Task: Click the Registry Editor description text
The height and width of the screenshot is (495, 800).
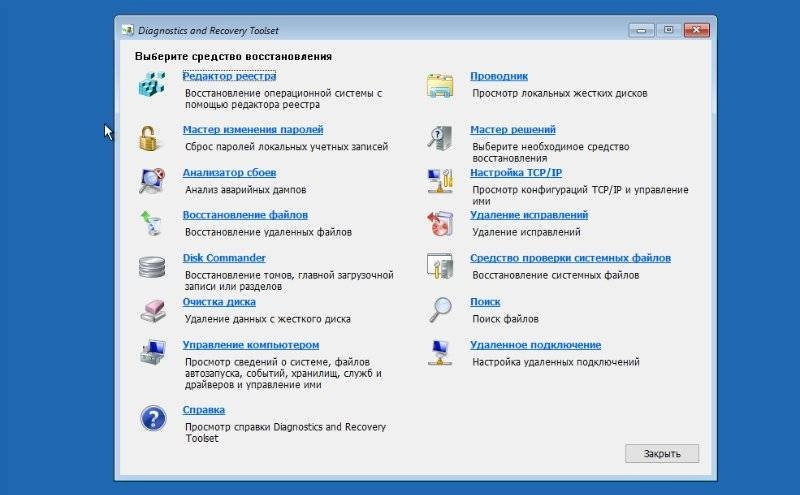Action: [283, 99]
